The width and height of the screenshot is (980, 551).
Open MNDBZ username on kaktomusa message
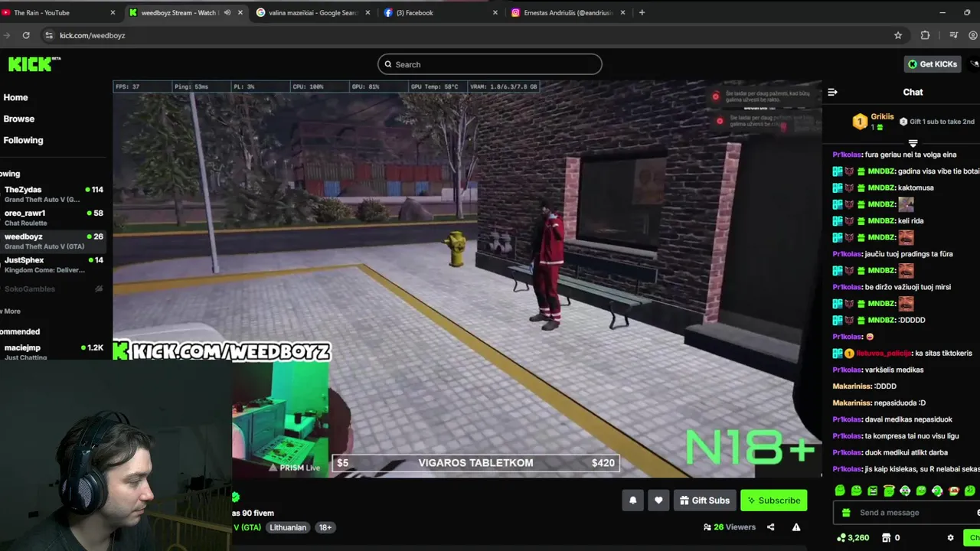tap(880, 187)
